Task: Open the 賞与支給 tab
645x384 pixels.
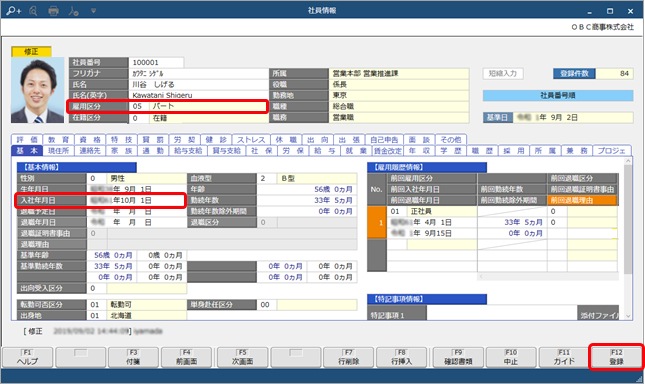Action: click(x=226, y=151)
